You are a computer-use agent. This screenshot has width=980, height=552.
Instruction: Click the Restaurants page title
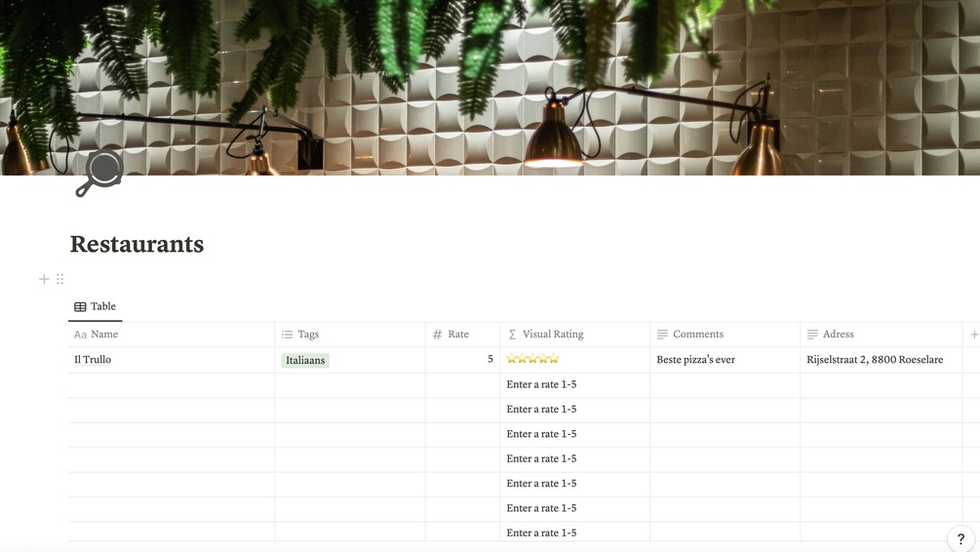(137, 244)
